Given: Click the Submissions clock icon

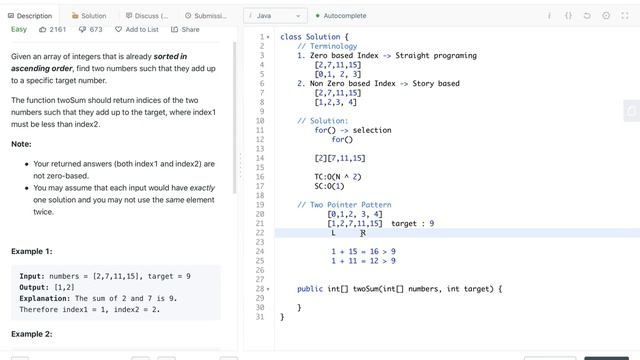Looking at the screenshot, I should click(x=188, y=16).
